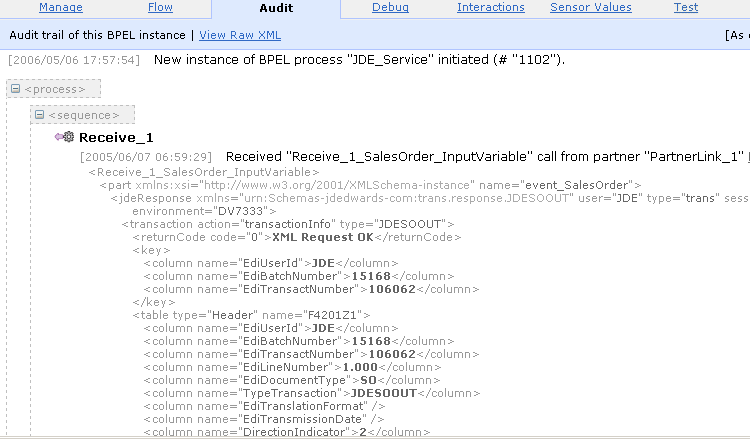Click the EdiLineNumber column value 1.000
The width and height of the screenshot is (750, 439).
click(x=360, y=367)
